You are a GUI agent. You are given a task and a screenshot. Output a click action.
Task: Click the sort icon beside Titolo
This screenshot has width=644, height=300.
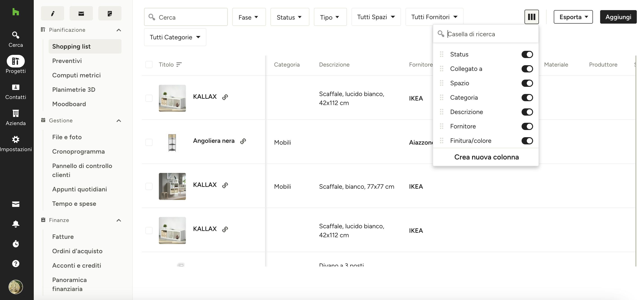point(179,65)
